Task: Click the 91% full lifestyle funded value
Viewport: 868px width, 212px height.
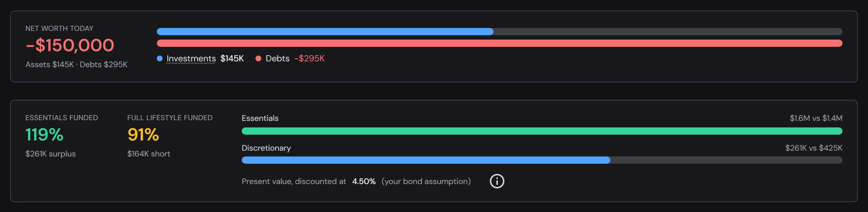Action: pyautogui.click(x=143, y=135)
